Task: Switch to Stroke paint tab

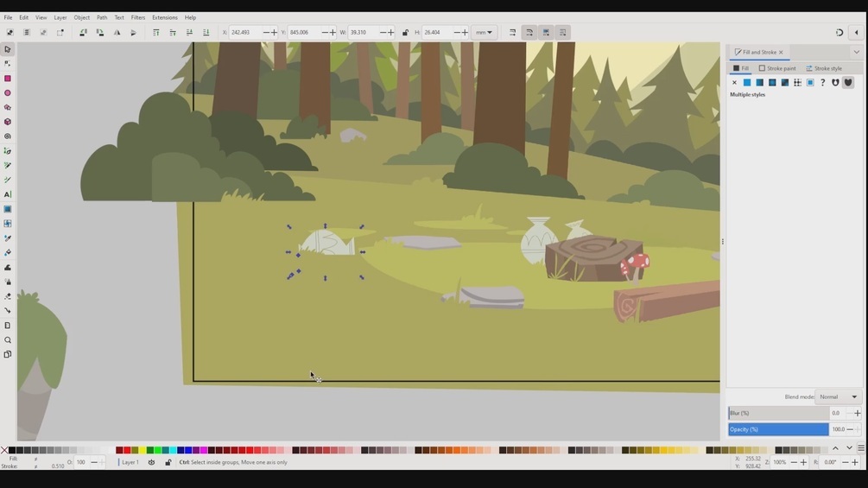Action: [x=777, y=68]
